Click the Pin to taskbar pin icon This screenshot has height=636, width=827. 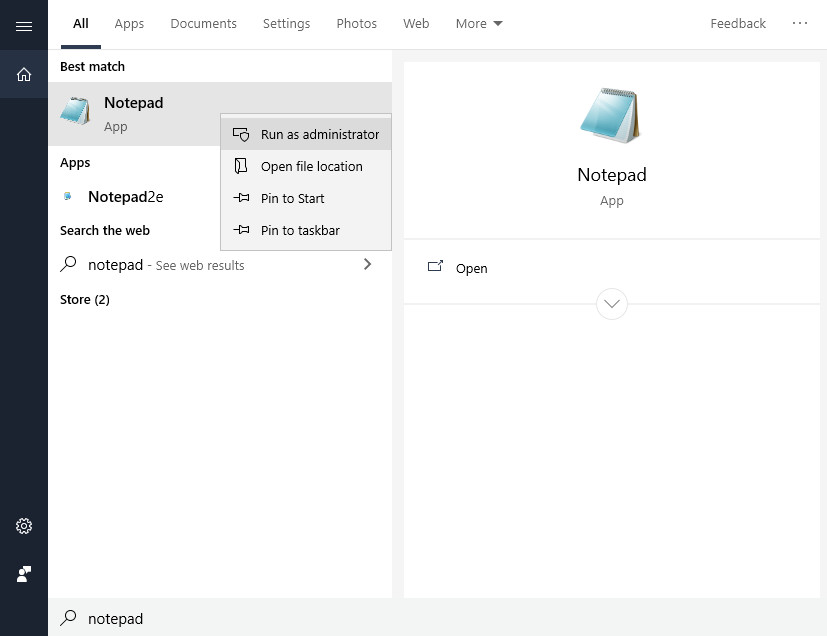coord(241,229)
